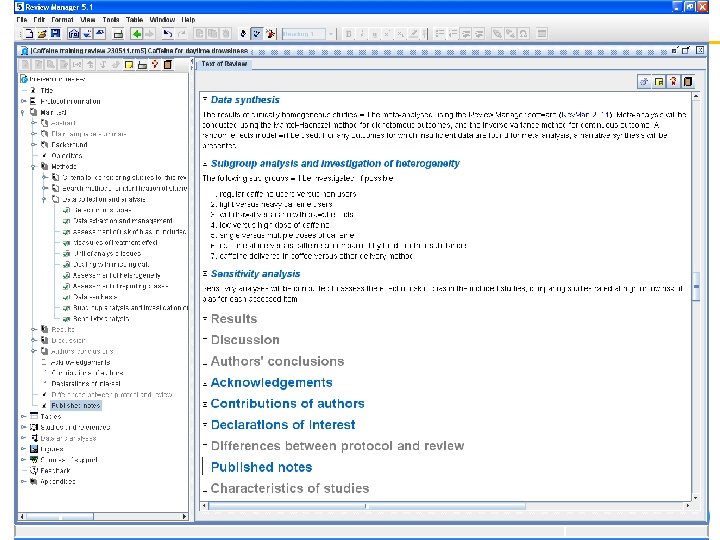The image size is (720, 540).
Task: Expand the Protocol information tree node
Action: click(23, 101)
